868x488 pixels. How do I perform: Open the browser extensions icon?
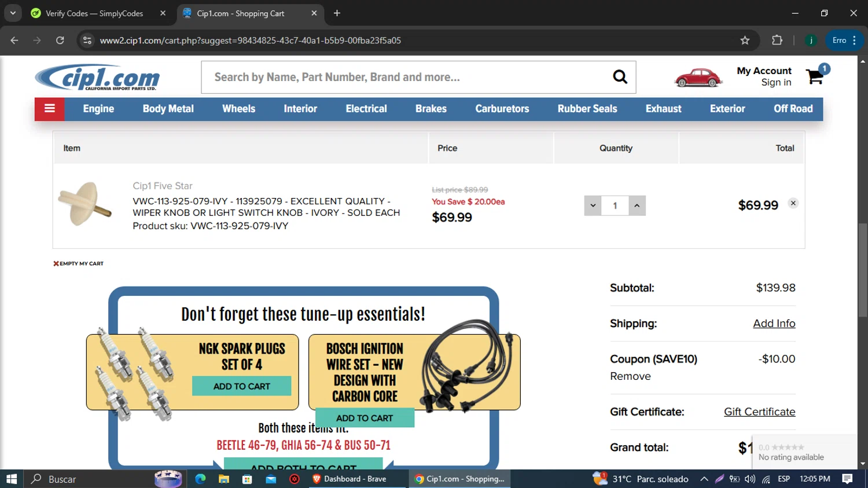(x=777, y=41)
